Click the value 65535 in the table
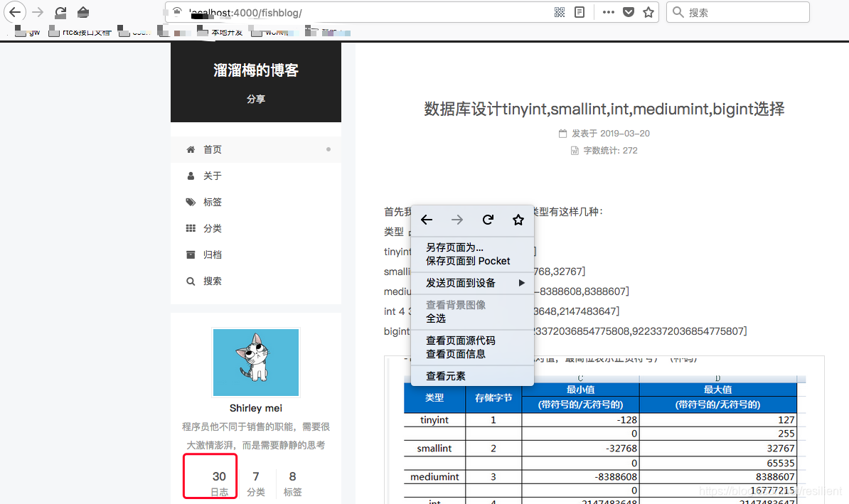This screenshot has height=504, width=849. [x=781, y=463]
